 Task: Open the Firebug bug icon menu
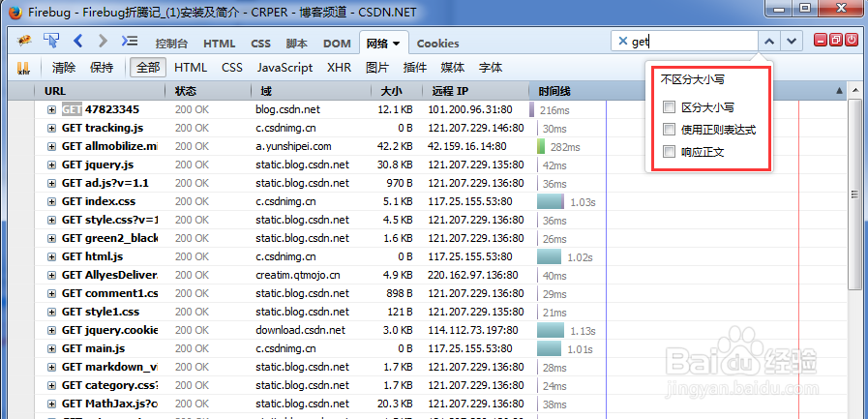(x=23, y=41)
